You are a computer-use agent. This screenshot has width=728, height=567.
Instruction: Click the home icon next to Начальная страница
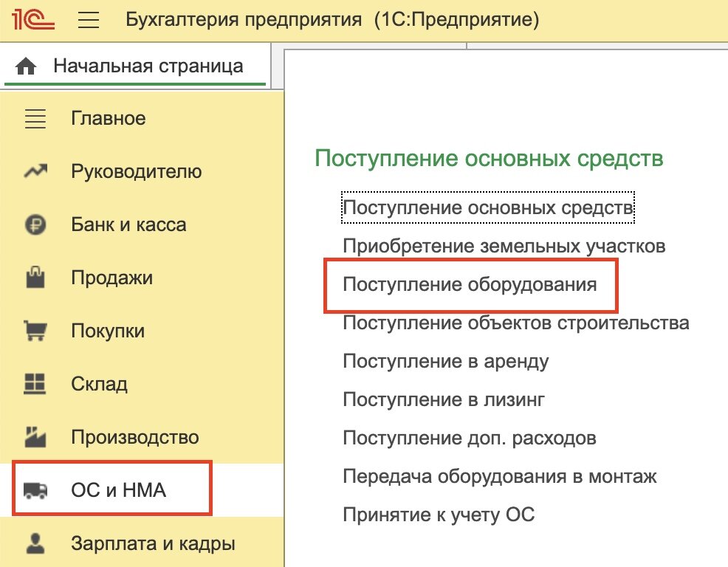[27, 65]
